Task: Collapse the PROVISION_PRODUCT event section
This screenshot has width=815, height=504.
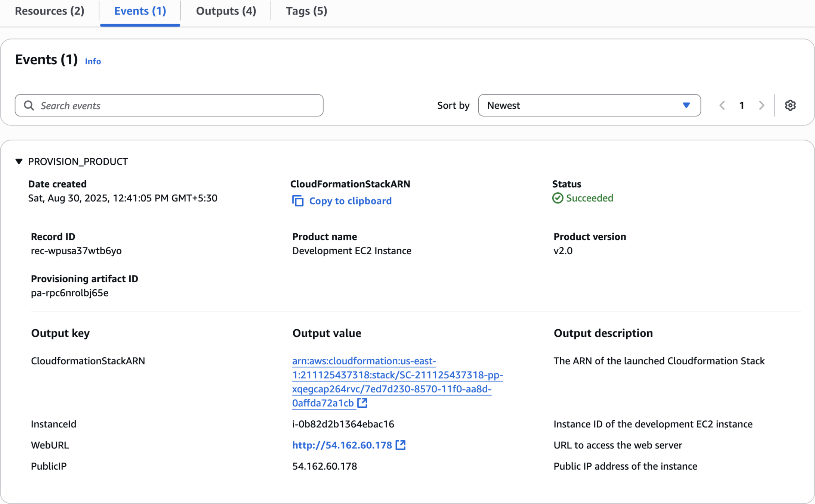Action: point(19,161)
